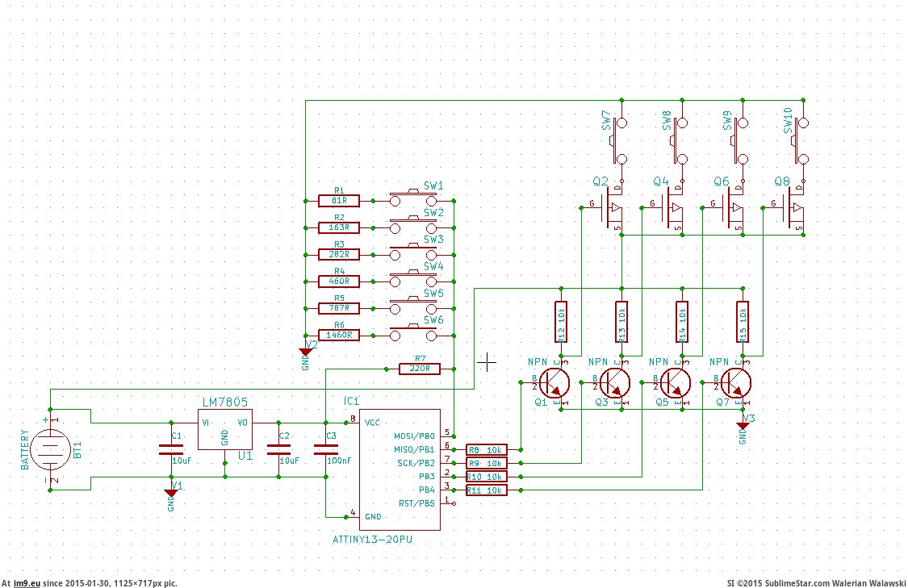This screenshot has width=908, height=588.
Task: Click the GND symbol labeled V3
Action: [x=743, y=424]
